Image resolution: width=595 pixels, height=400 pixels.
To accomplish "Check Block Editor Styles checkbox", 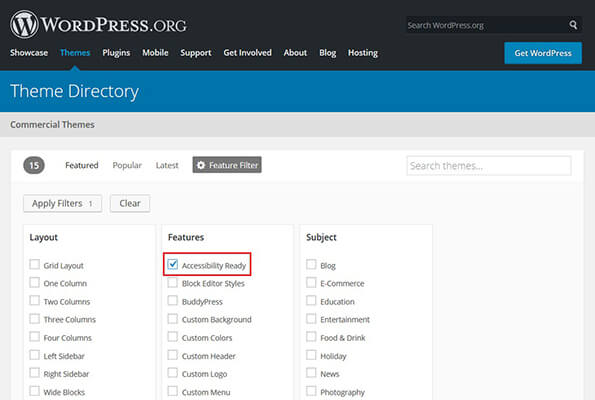I will [x=173, y=282].
